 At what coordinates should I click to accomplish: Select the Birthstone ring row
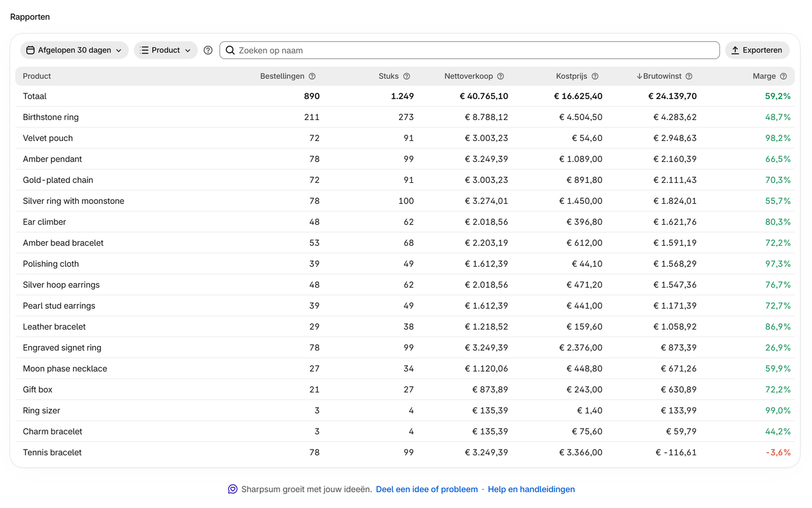405,117
